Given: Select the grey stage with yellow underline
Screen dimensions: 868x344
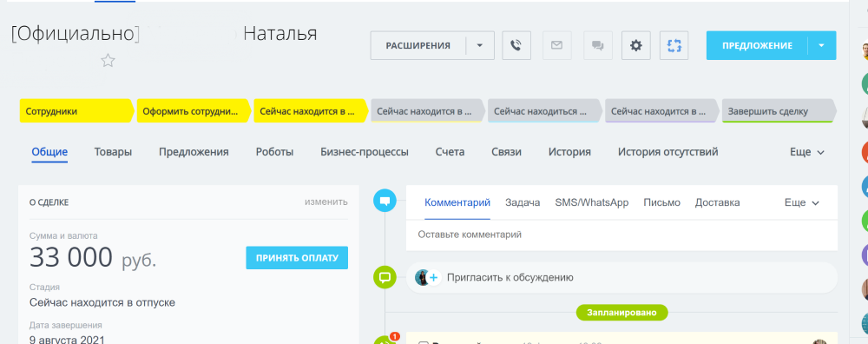Looking at the screenshot, I should pos(427,111).
